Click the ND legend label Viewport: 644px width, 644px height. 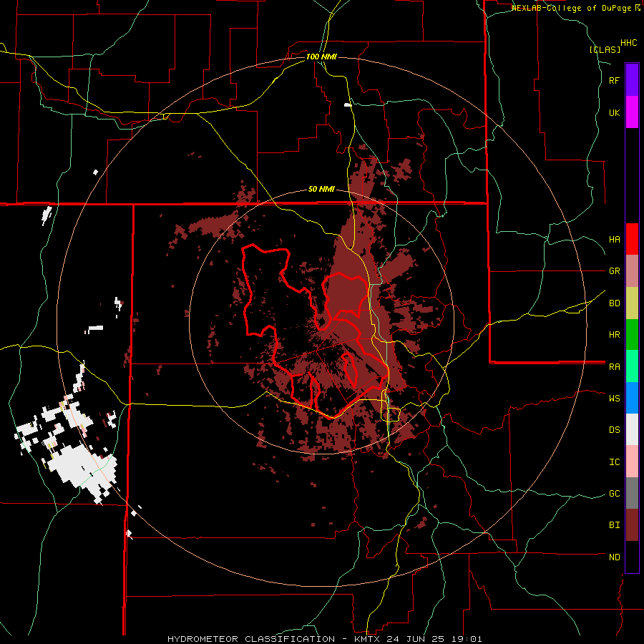tap(614, 557)
